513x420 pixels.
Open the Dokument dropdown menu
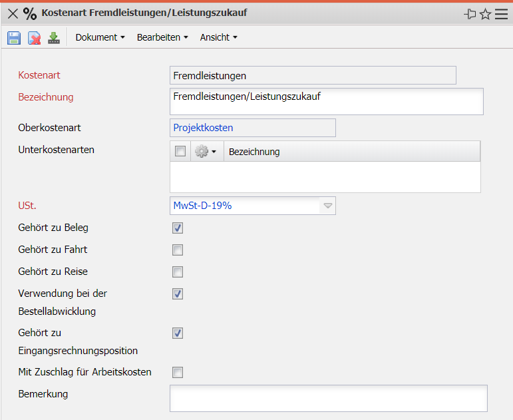[100, 37]
